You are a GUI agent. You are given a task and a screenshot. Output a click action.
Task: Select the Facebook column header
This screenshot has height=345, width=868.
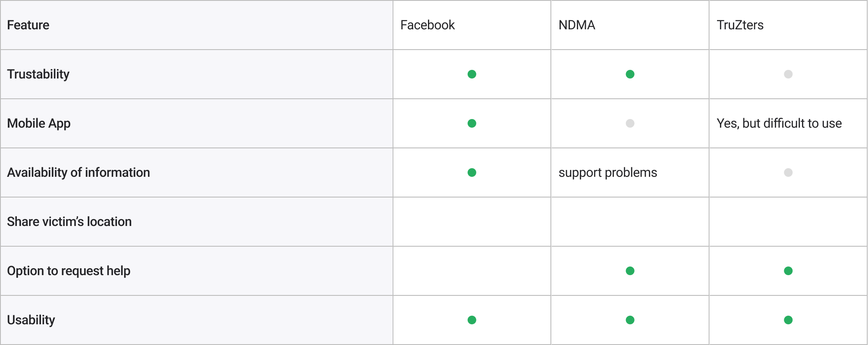point(428,25)
